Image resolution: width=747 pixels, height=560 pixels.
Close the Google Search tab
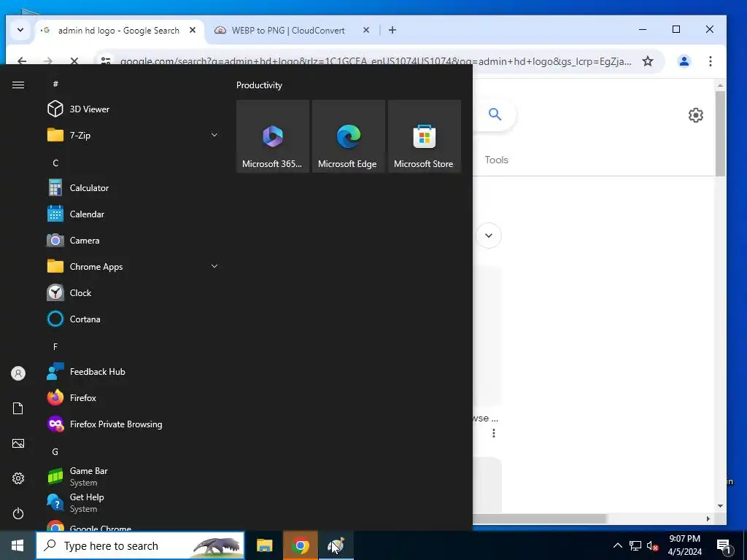coord(193,30)
